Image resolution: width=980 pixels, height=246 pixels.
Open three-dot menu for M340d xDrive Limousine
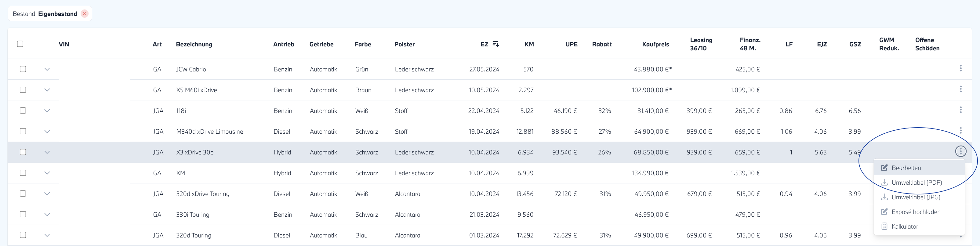point(960,131)
